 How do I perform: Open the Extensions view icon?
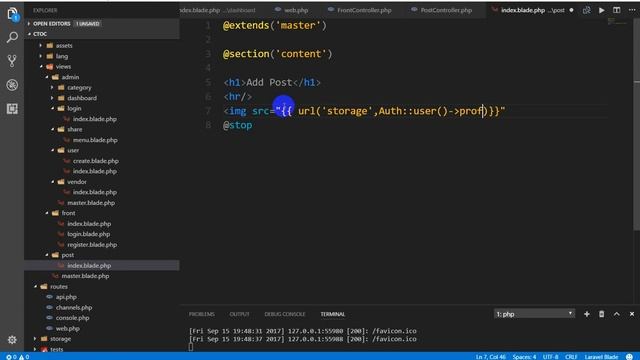[12, 109]
